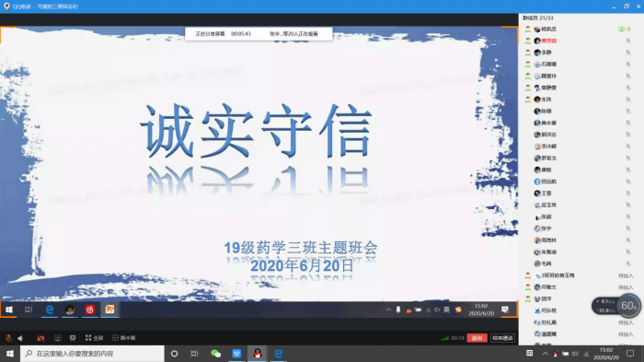The height and width of the screenshot is (362, 644).
Task: Switch to 全屏 fullscreen mode
Action: [x=94, y=338]
